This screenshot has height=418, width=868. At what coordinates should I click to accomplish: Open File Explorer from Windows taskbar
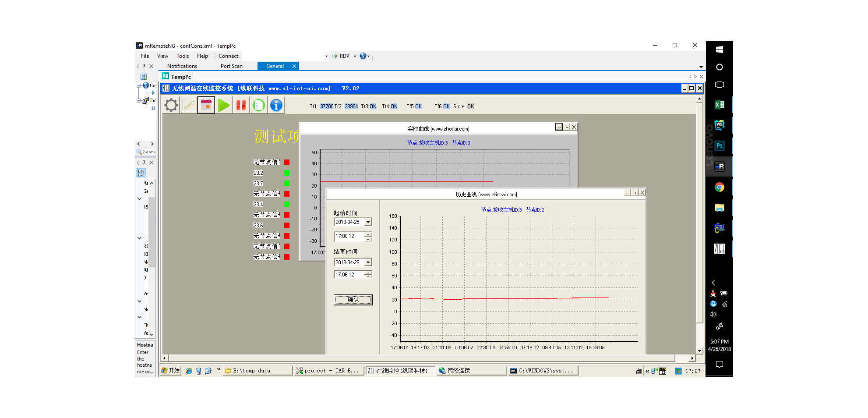[719, 208]
